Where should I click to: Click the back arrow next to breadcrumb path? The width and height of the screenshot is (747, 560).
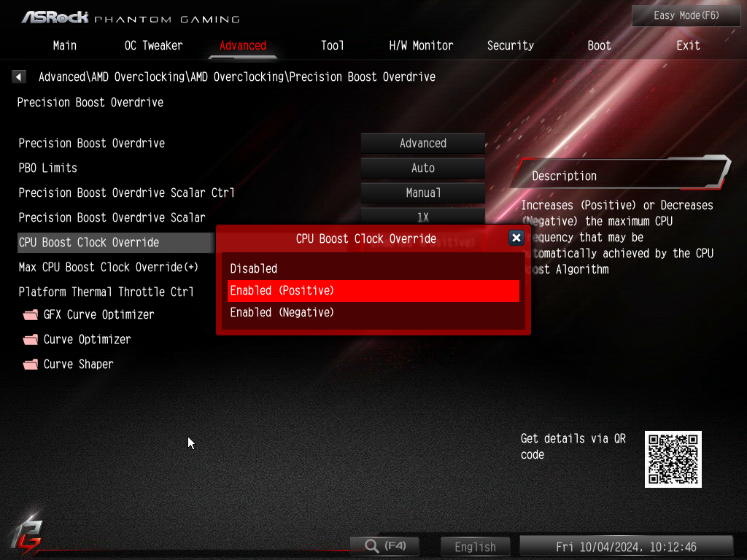pyautogui.click(x=18, y=77)
